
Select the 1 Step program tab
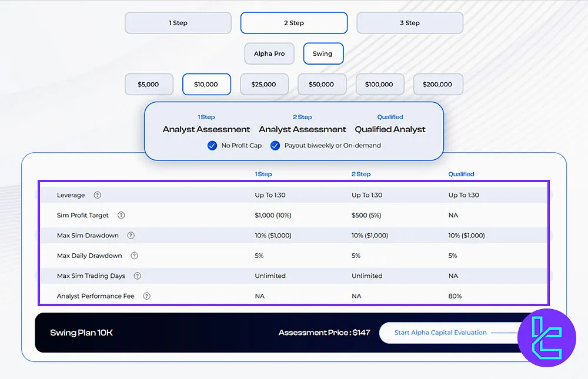click(178, 23)
